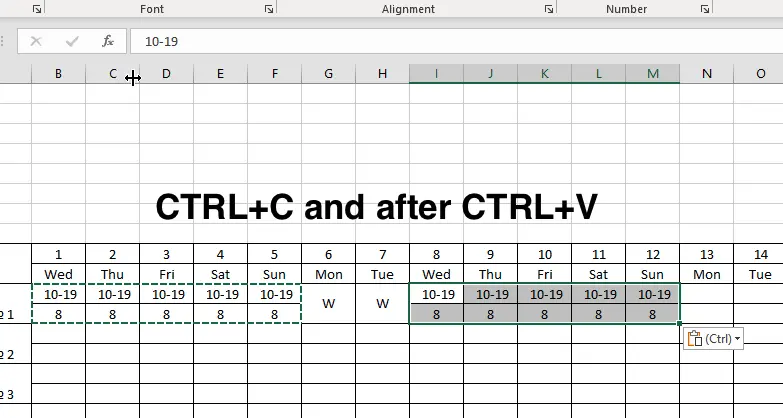783x418 pixels.
Task: Click the 8 cell under day 1 Wed
Action: point(58,313)
